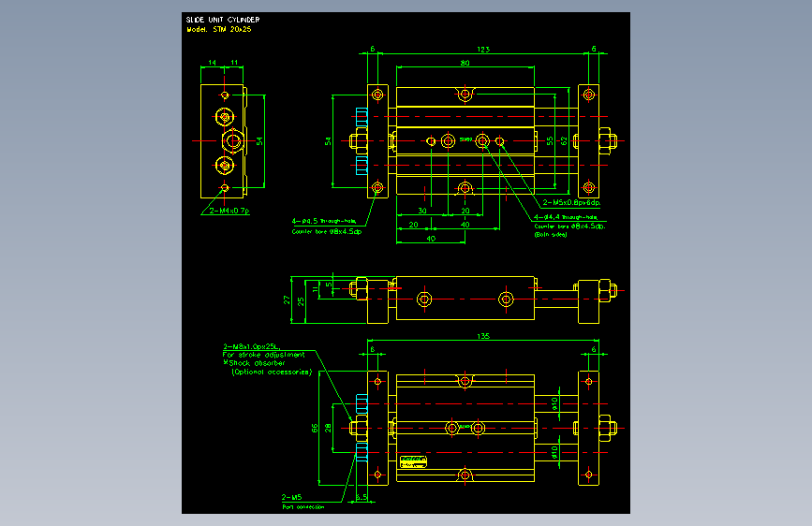Click the '5' dimension in side view
The image size is (812, 526).
pyautogui.click(x=329, y=285)
